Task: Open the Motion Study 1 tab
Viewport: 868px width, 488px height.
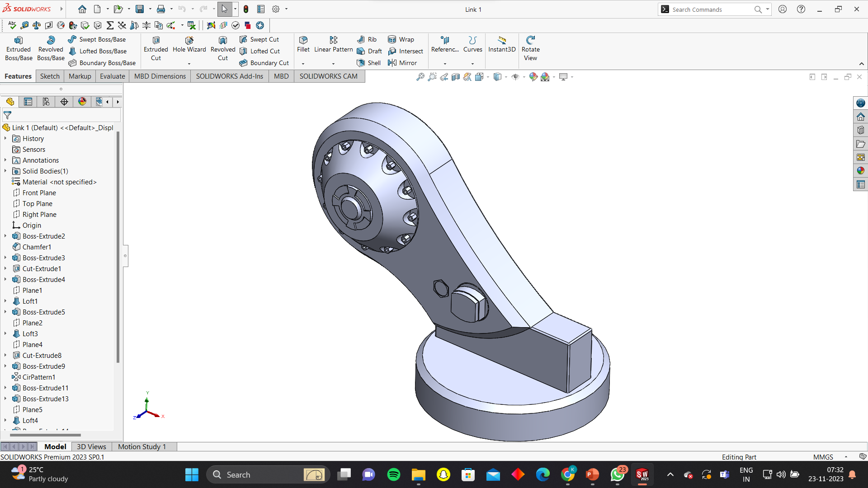Action: click(x=142, y=446)
